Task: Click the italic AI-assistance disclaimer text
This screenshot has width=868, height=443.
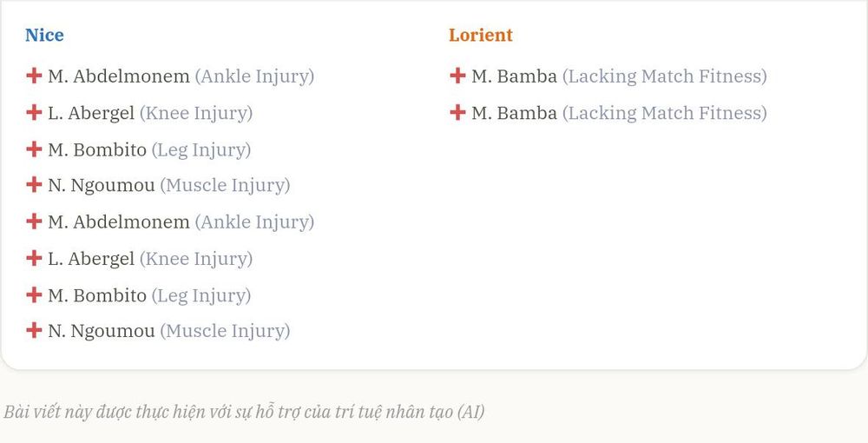Action: click(x=244, y=412)
